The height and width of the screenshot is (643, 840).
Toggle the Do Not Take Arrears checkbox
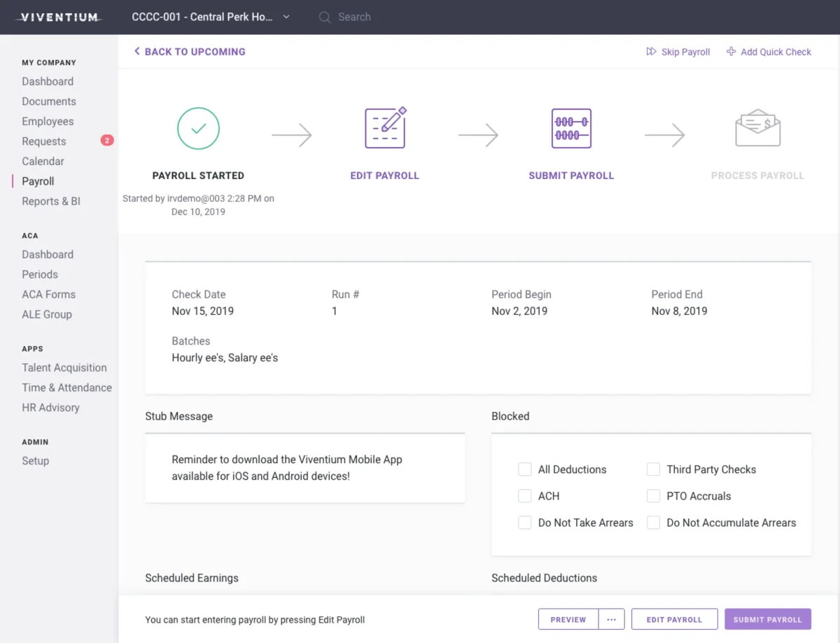tap(525, 523)
